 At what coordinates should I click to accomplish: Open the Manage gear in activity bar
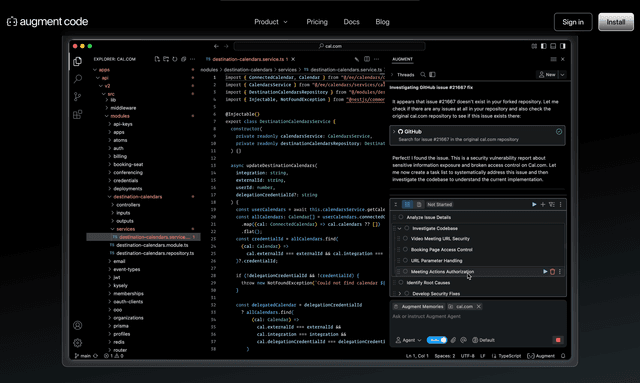tap(77, 343)
